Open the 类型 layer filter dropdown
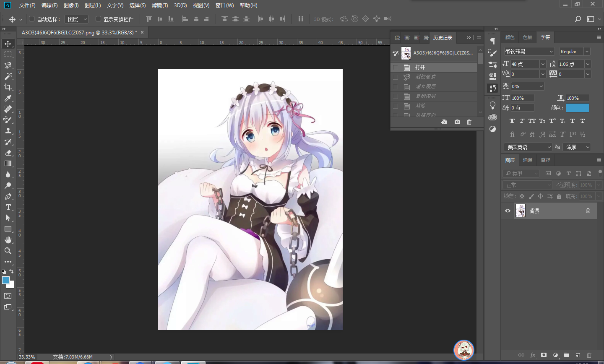This screenshot has width=604, height=364. click(522, 173)
